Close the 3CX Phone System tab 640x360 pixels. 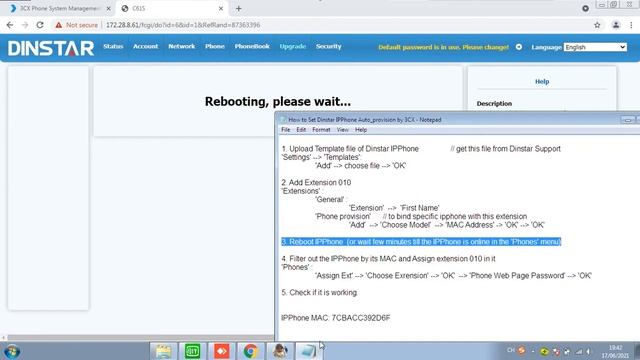tap(108, 8)
